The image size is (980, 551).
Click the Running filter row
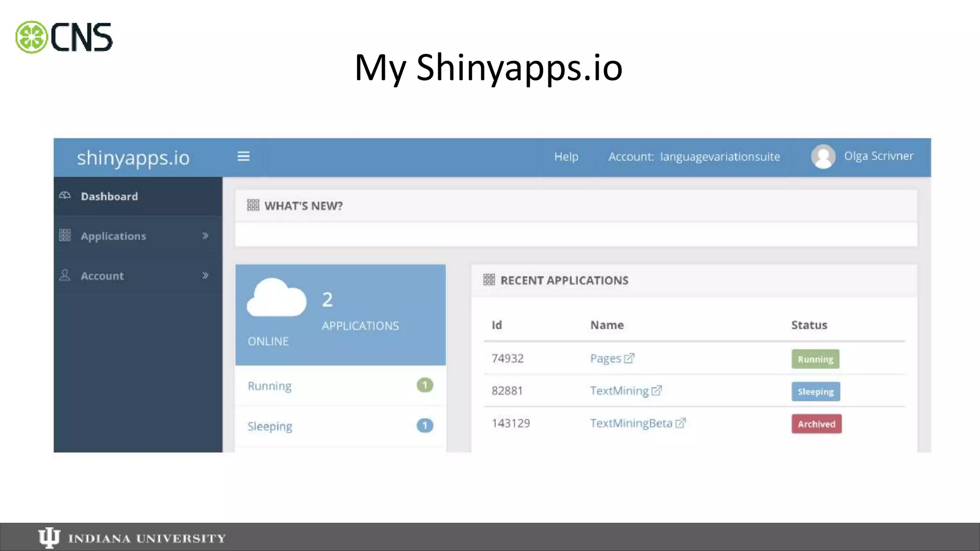click(341, 386)
